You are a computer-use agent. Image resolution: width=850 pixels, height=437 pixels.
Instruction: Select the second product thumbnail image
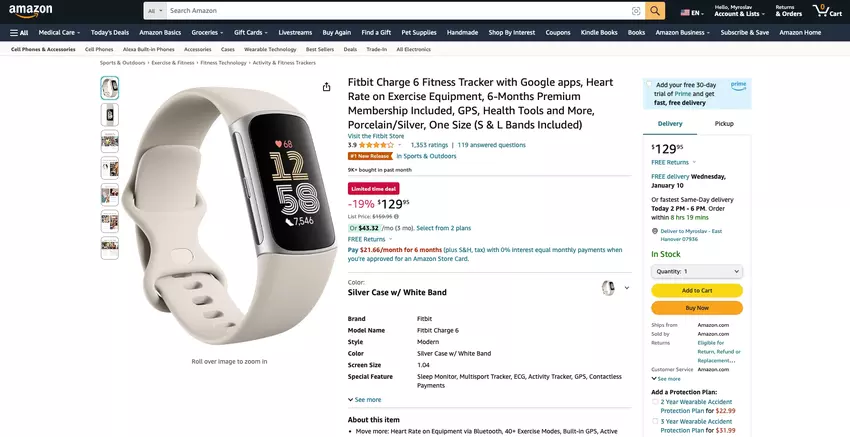[110, 115]
